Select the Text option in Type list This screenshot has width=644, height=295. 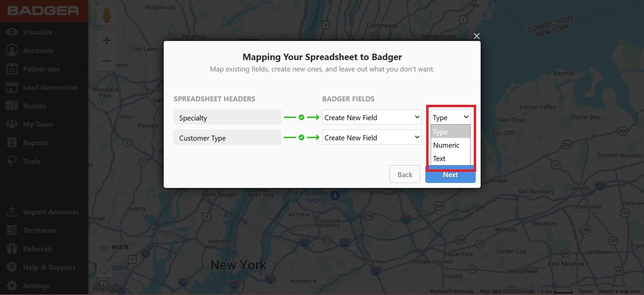tap(451, 159)
